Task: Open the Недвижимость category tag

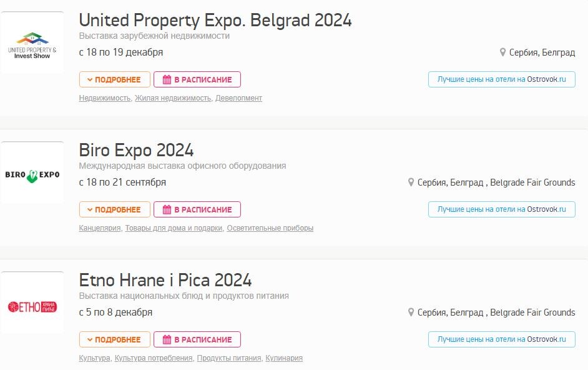Action: 105,98
